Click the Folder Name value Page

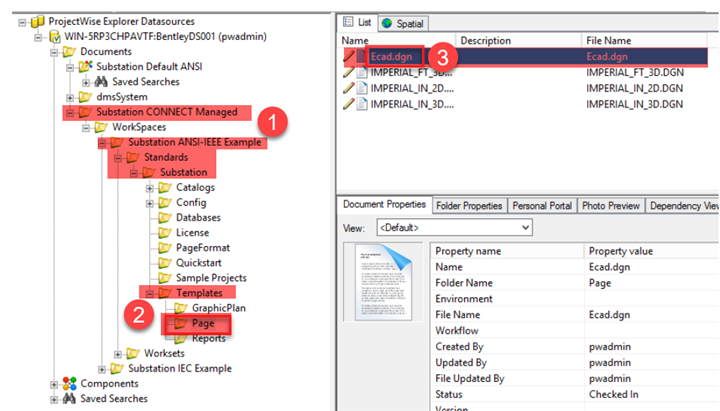600,283
